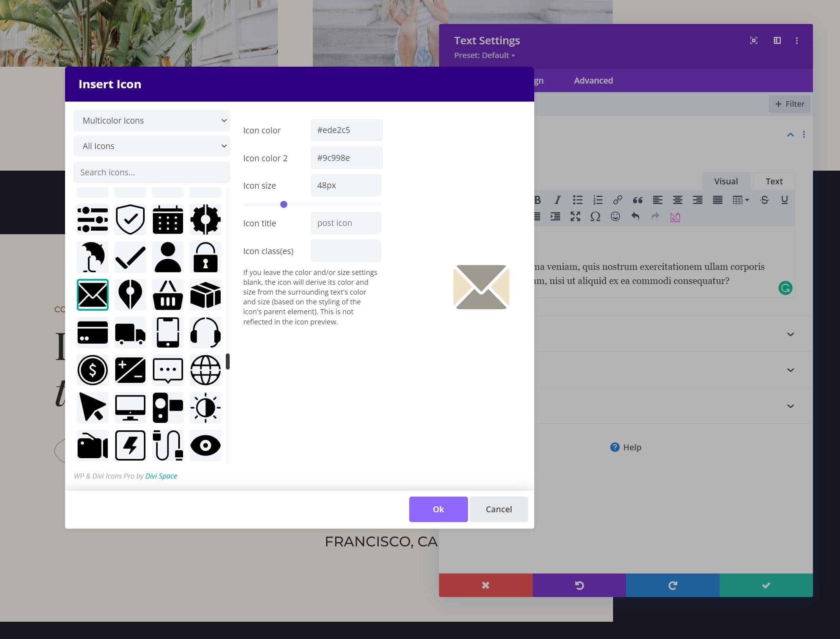Click the italic formatting button in toolbar

(x=557, y=200)
